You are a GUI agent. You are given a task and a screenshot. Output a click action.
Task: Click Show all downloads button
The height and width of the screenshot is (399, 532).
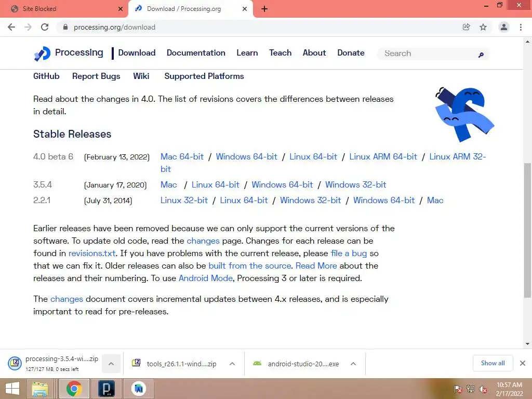pos(493,363)
